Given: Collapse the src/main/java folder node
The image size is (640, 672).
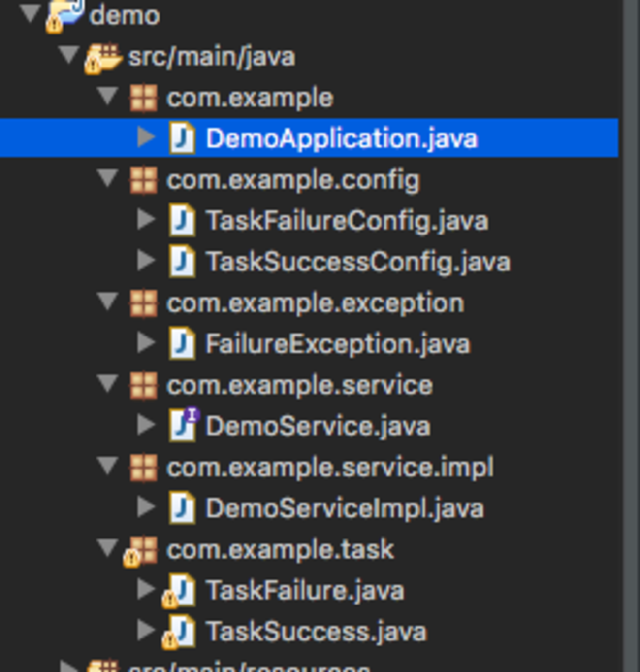Looking at the screenshot, I should [x=68, y=55].
